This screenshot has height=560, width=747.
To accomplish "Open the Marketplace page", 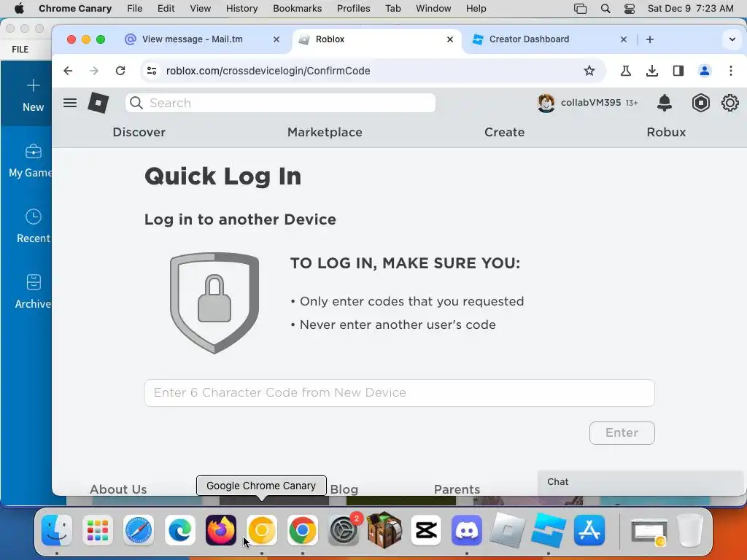I will coord(325,132).
